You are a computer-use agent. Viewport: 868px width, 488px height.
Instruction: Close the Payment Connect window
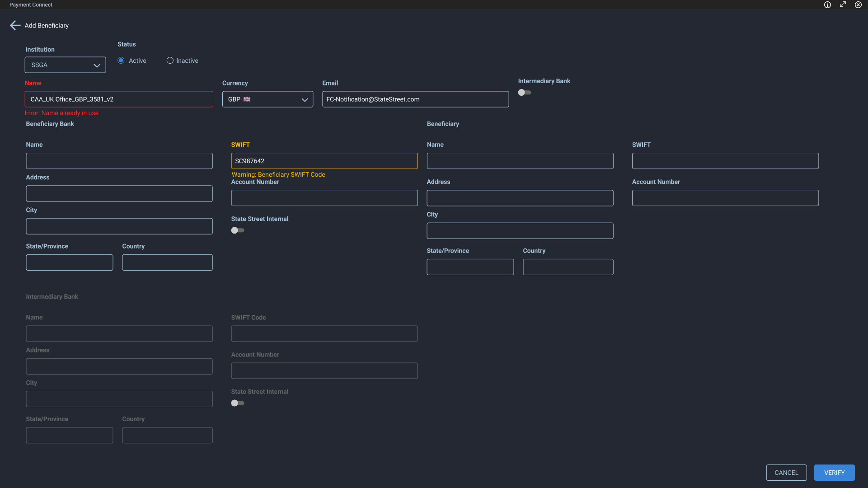click(858, 5)
